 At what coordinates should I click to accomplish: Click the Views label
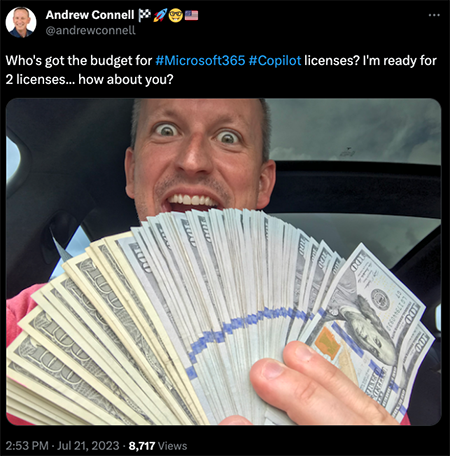click(x=172, y=446)
